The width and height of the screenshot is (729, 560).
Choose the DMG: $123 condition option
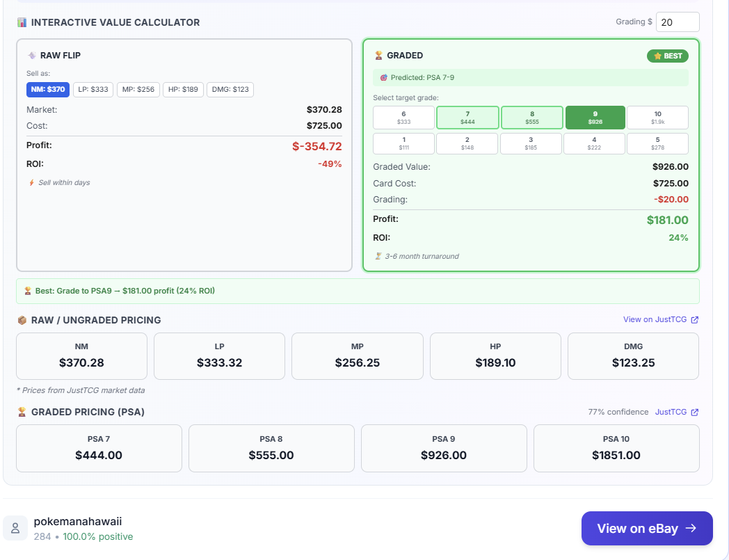230,89
